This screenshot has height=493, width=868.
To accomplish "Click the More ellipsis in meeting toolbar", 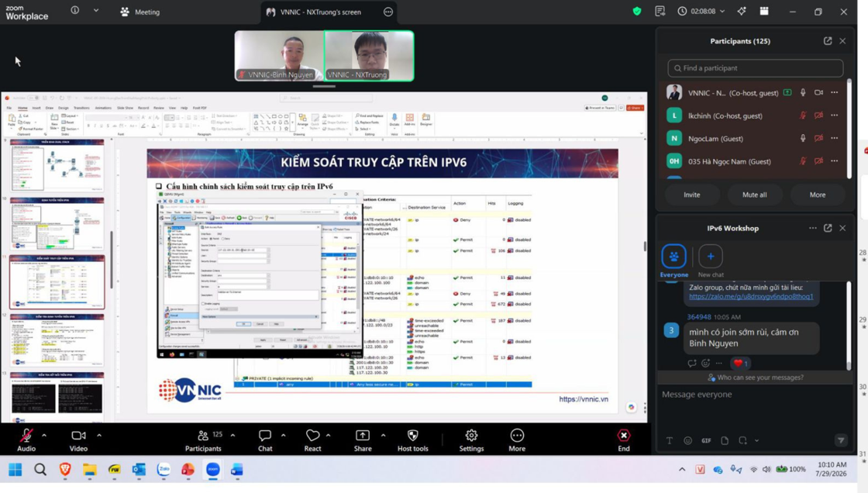I will [517, 436].
